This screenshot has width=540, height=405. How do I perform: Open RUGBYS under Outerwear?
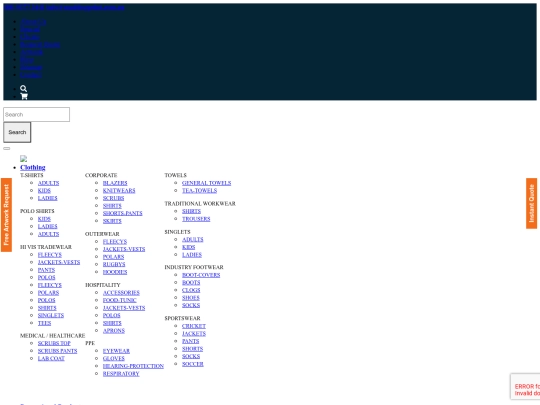click(x=114, y=264)
